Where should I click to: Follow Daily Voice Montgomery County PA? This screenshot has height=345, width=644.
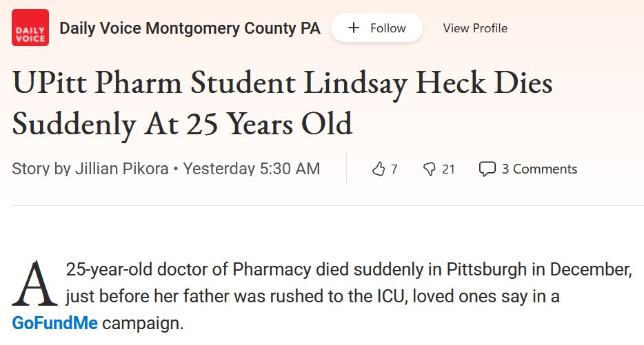(x=376, y=28)
